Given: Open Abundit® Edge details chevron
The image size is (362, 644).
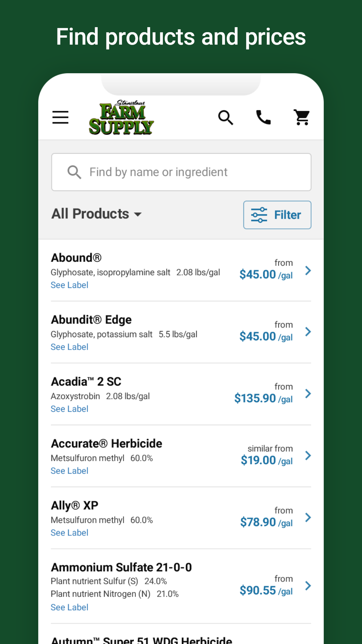Looking at the screenshot, I should 308,332.
